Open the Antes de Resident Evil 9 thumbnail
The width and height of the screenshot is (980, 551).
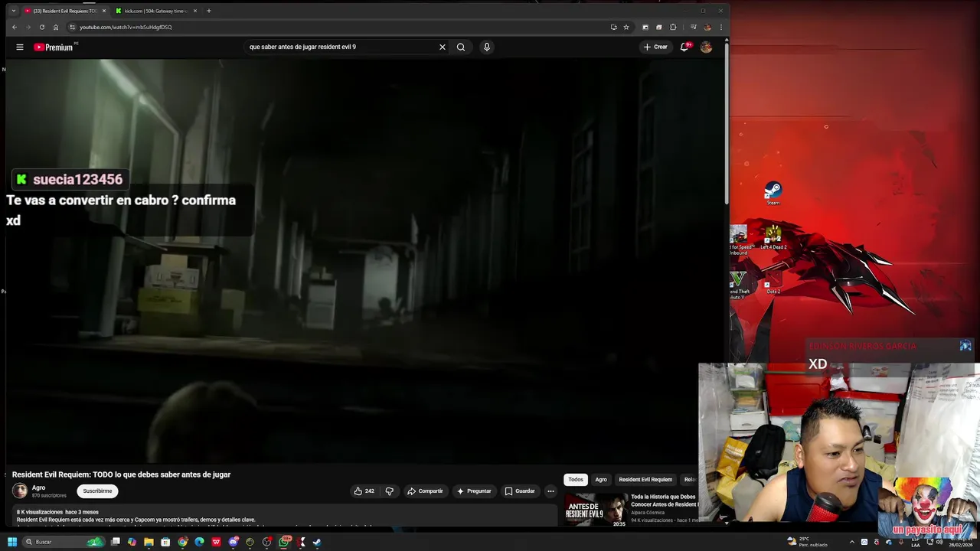[x=596, y=510]
